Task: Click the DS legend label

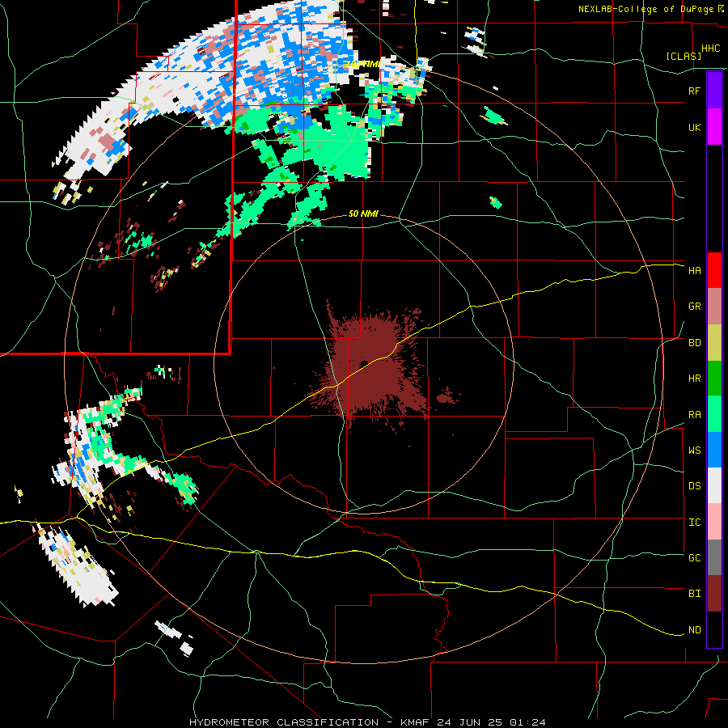Action: pos(694,486)
